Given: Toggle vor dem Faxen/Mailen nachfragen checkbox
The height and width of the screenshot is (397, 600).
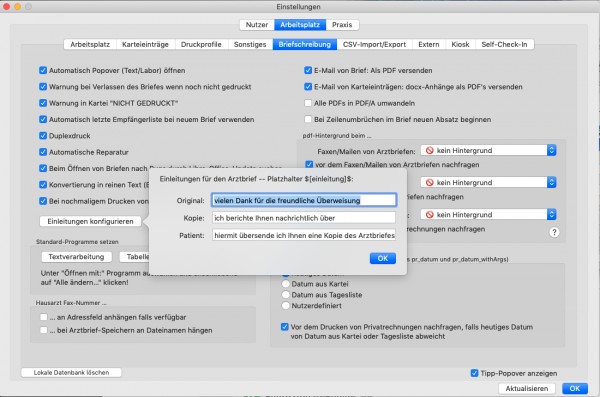Looking at the screenshot, I should pyautogui.click(x=309, y=165).
